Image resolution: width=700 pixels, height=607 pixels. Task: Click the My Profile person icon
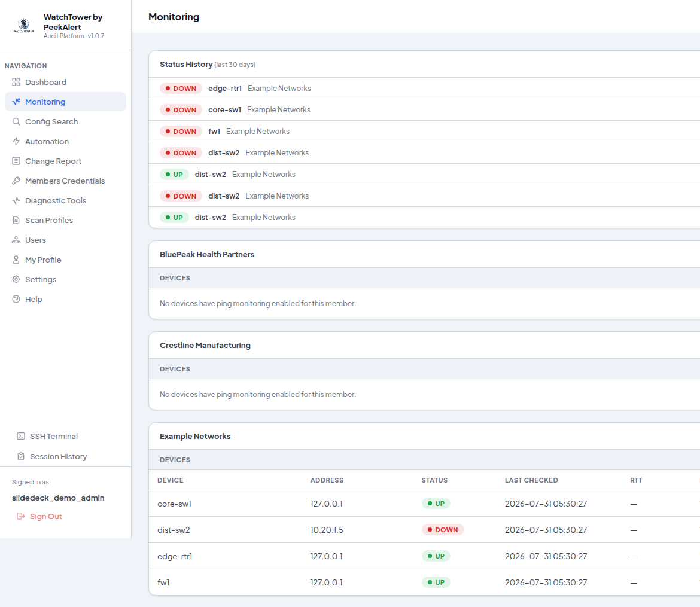coord(16,260)
